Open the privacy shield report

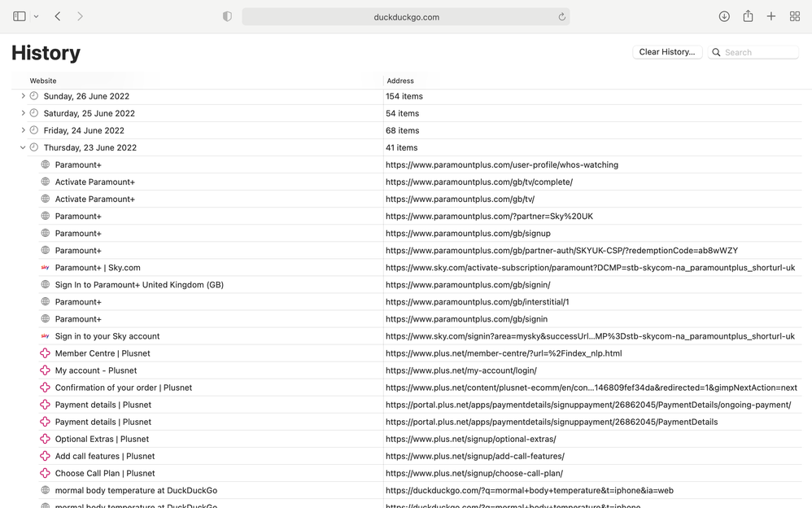[x=227, y=15]
